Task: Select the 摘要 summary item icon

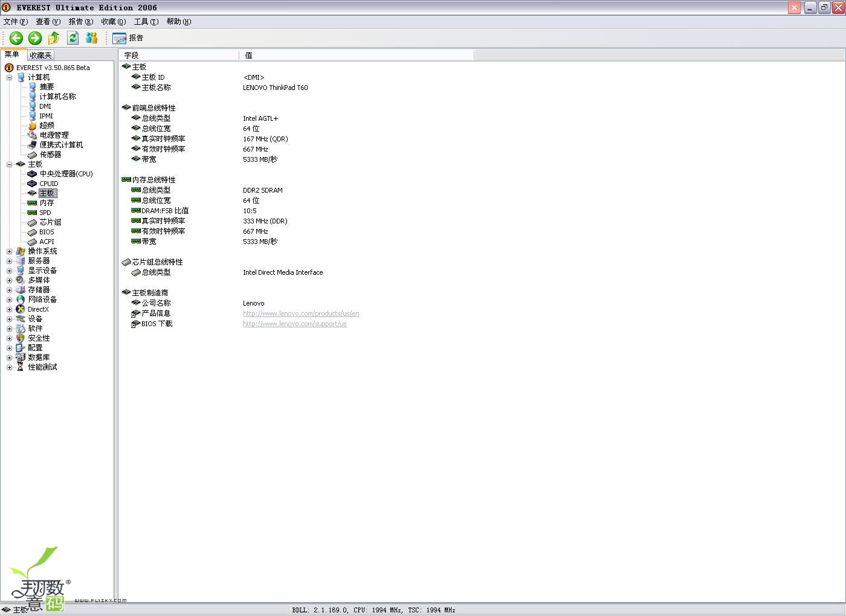Action: (x=33, y=87)
